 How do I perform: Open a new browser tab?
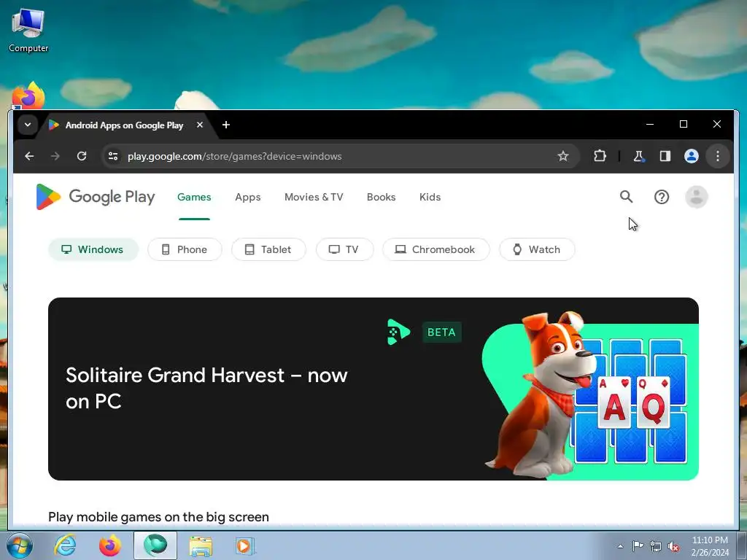226,125
